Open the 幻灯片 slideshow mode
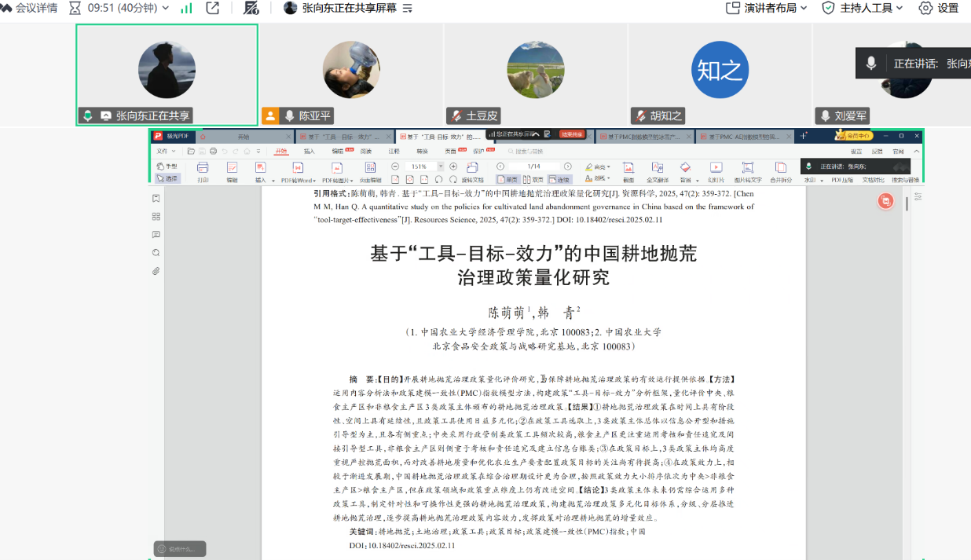Screen dimensions: 971x560 point(716,171)
